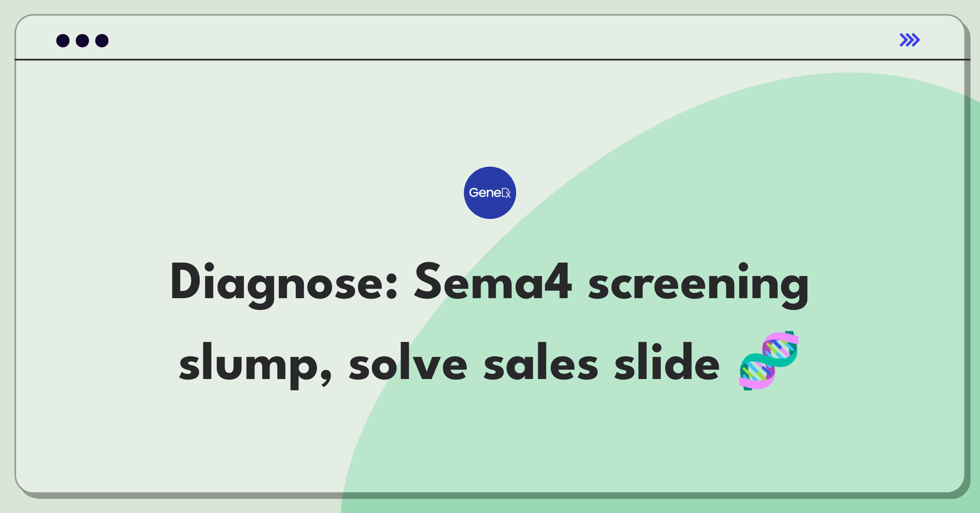Click the middle dark dot in header
Screen dimensions: 980x513
82,40
